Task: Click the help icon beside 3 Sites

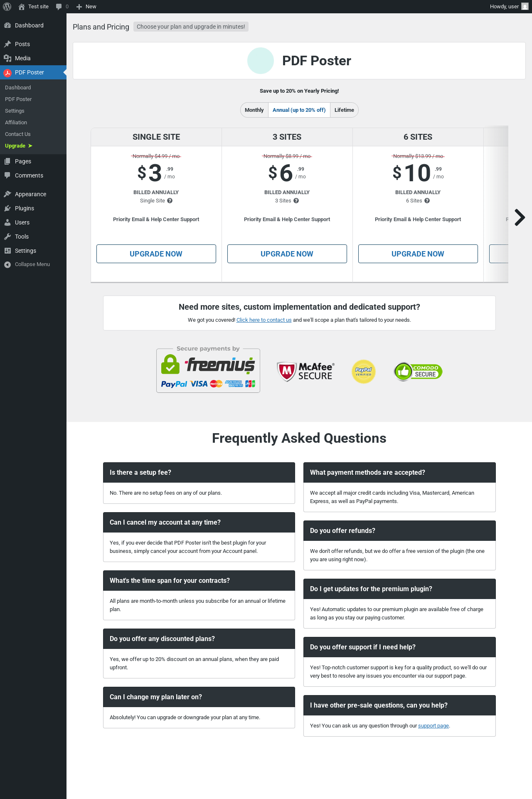Action: click(296, 201)
